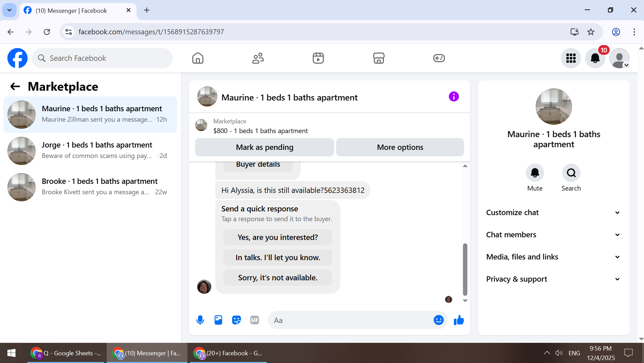Open Windows notification center icon
This screenshot has height=363, width=644.
coord(628,353)
